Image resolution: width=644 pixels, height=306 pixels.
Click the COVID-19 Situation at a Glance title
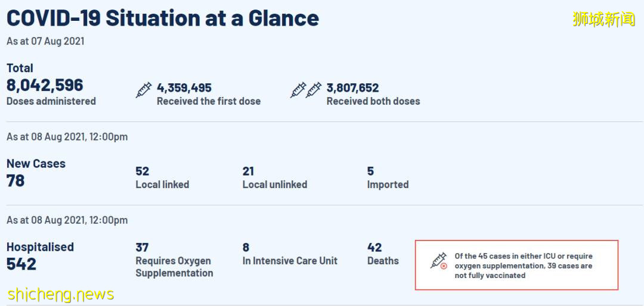click(x=163, y=18)
